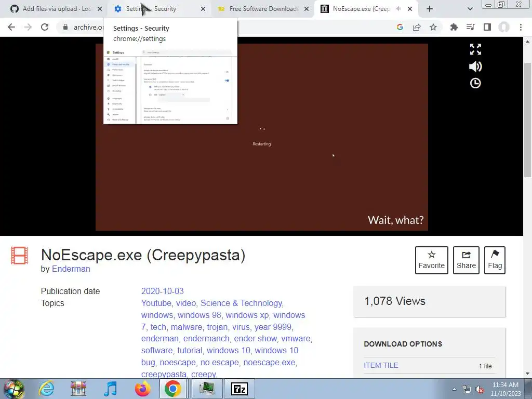
Task: Open the network tray icon
Action: tap(467, 389)
